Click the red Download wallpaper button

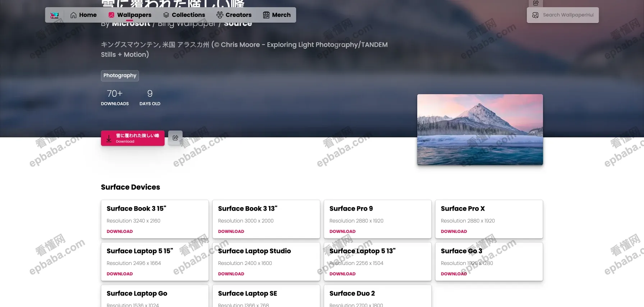(x=133, y=138)
